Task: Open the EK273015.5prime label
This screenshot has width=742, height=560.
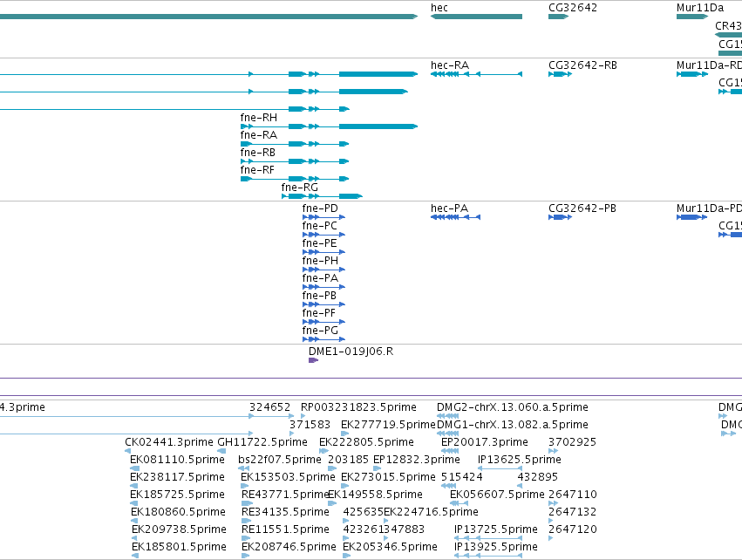Action: [x=388, y=477]
